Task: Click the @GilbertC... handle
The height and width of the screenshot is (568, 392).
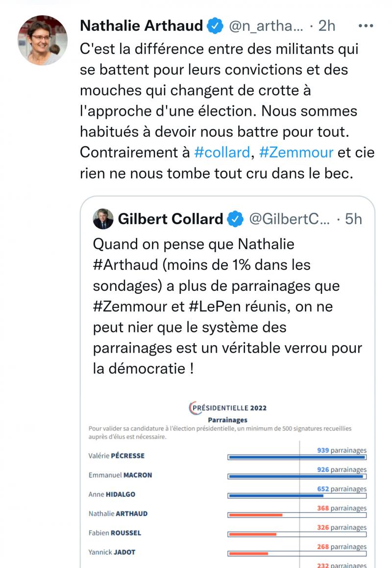Action: point(290,219)
